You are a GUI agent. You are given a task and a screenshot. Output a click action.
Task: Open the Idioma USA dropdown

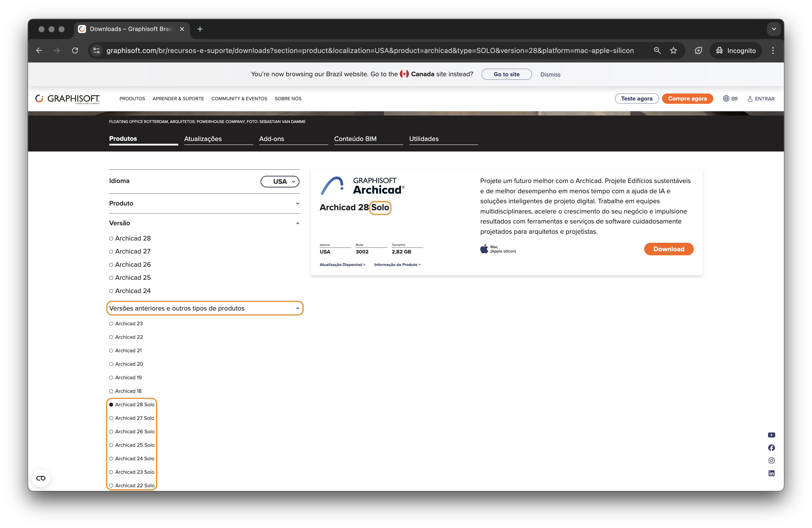(x=280, y=181)
